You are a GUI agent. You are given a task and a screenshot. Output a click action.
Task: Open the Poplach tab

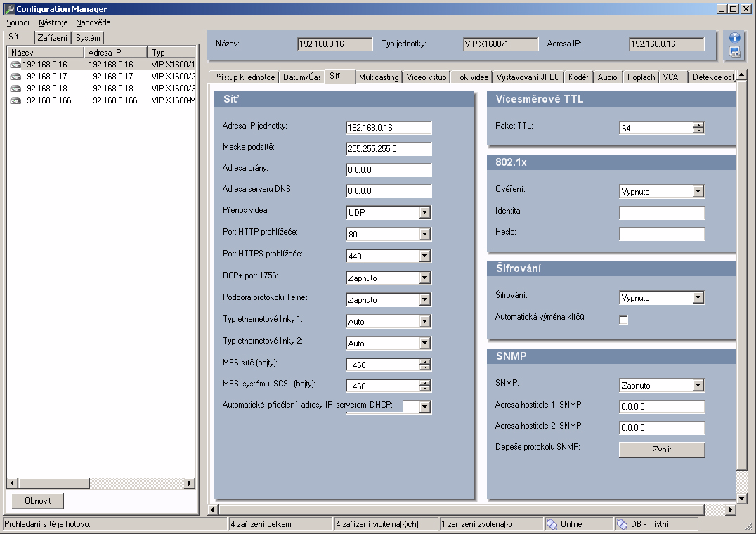[x=641, y=77]
